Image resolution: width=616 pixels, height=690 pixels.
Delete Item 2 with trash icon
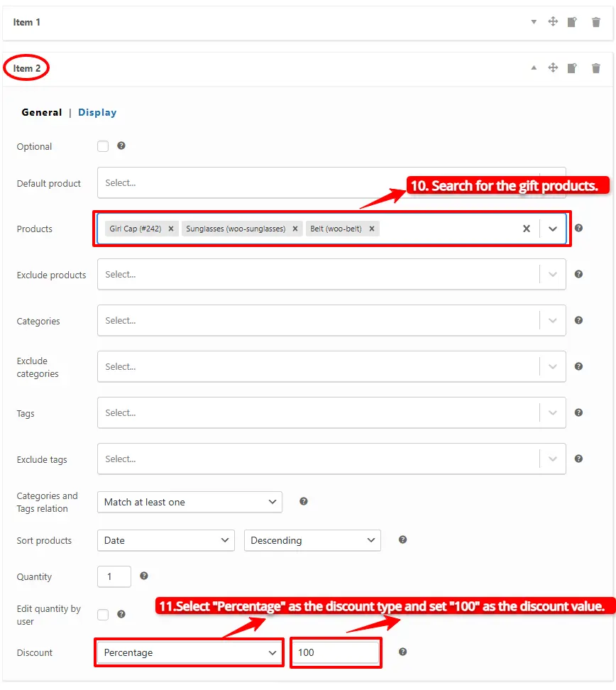click(595, 68)
